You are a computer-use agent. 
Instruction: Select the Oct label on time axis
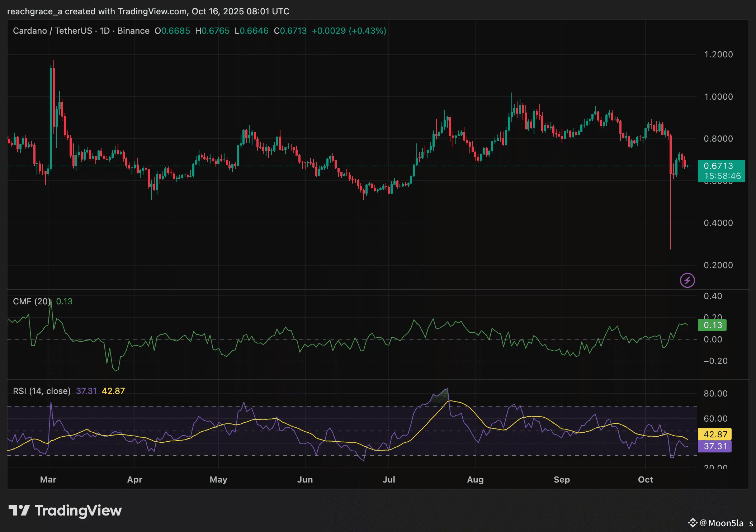tap(645, 480)
